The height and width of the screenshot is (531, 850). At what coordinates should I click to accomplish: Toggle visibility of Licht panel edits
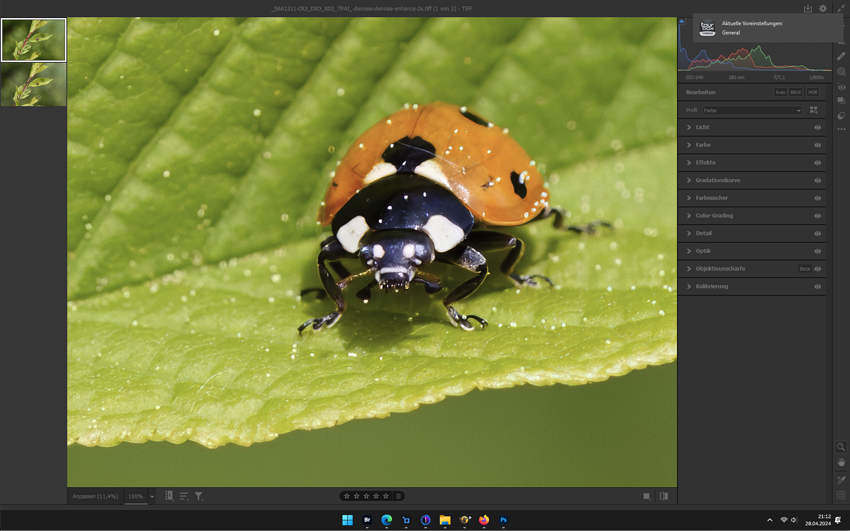pos(817,128)
